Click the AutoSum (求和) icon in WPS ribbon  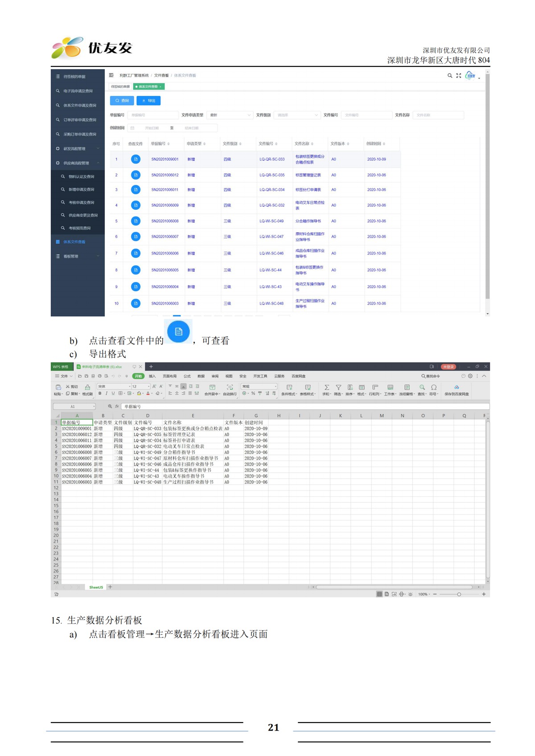point(327,388)
